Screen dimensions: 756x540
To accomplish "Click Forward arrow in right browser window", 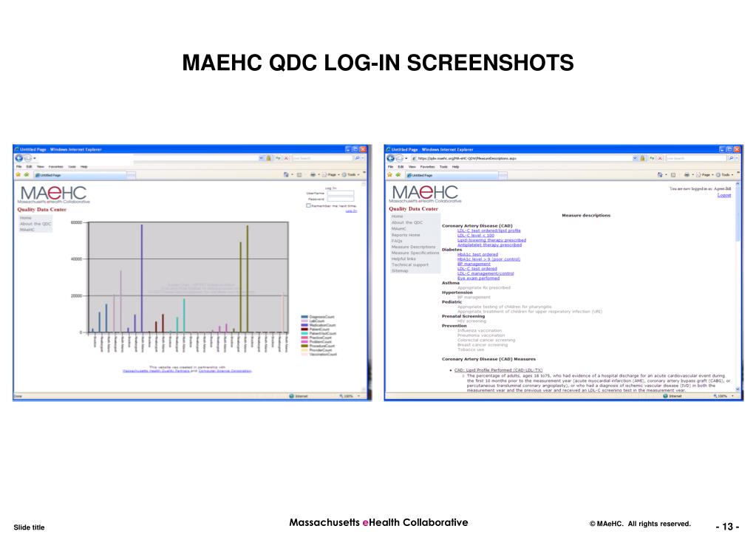I will (x=399, y=158).
